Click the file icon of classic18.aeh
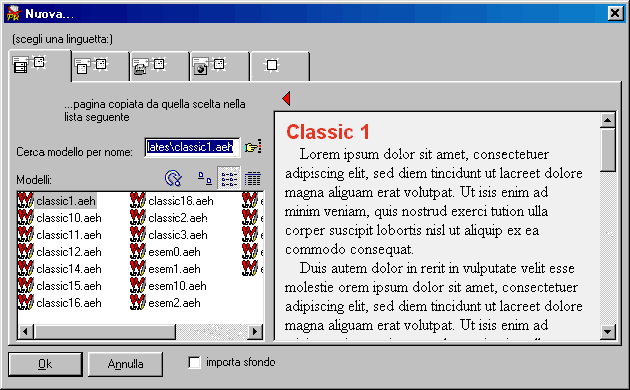This screenshot has height=390, width=630. (137, 200)
